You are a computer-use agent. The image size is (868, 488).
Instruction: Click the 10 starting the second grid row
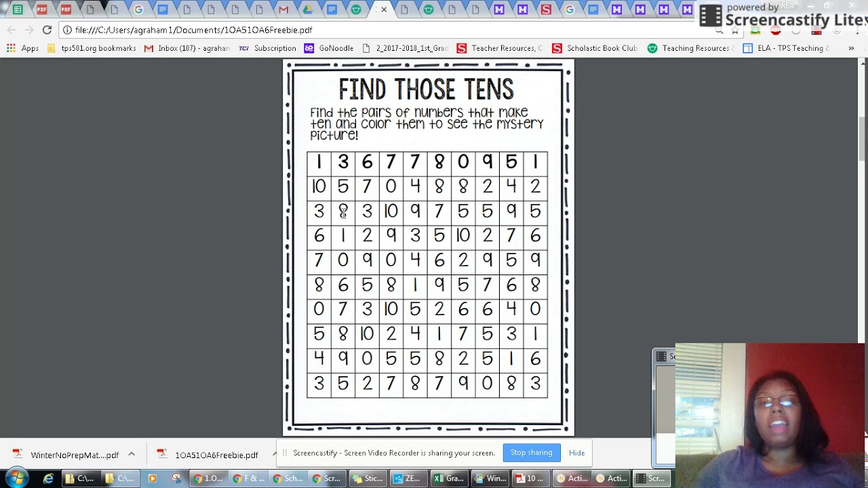319,186
